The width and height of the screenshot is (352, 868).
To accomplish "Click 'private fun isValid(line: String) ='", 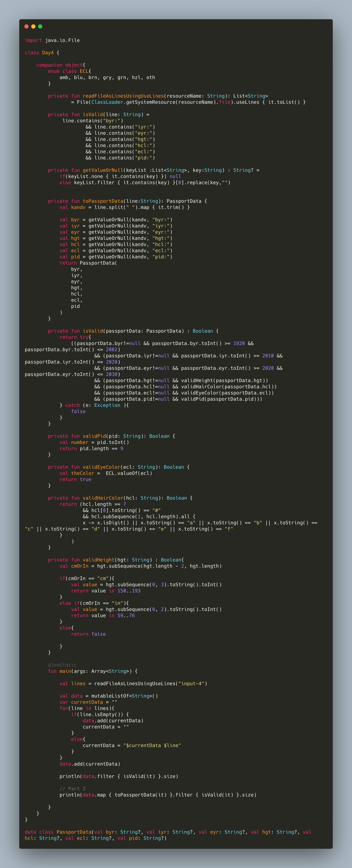I will coord(98,115).
